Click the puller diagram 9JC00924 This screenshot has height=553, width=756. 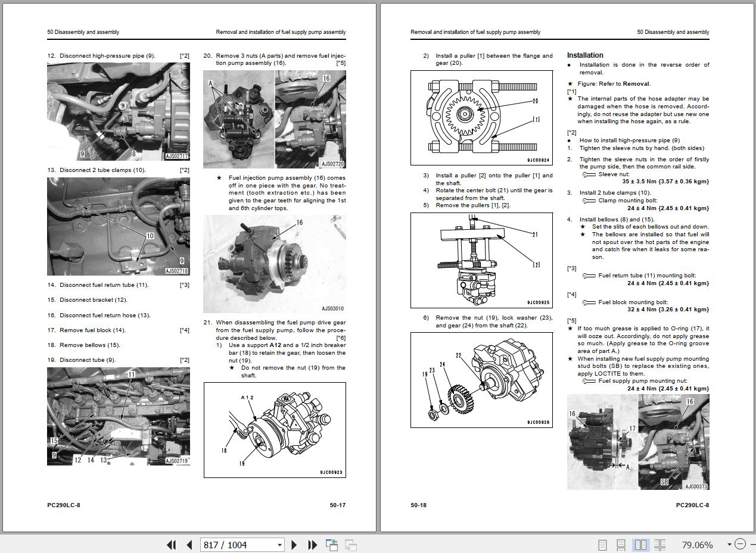(x=481, y=118)
